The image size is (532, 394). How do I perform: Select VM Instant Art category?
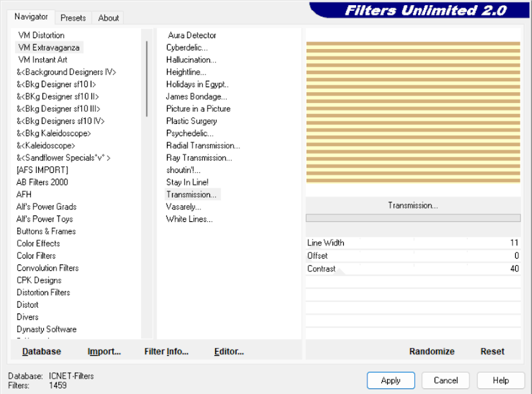pos(43,60)
